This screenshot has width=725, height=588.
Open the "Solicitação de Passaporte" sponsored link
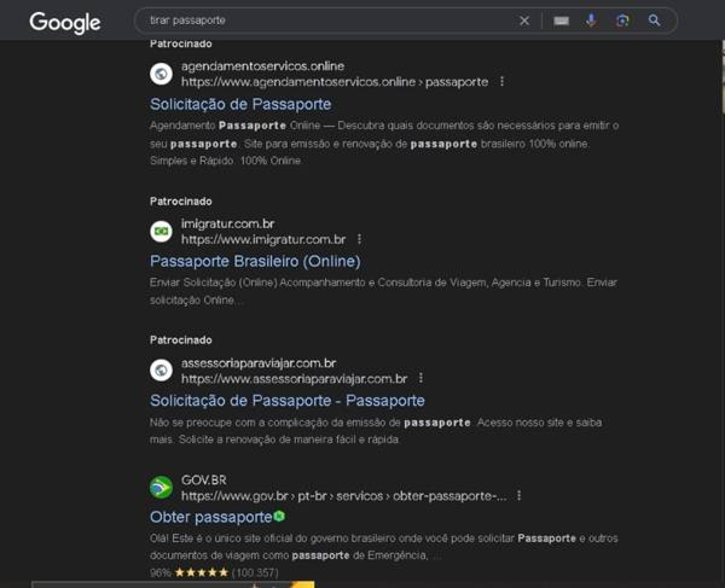pyautogui.click(x=241, y=104)
